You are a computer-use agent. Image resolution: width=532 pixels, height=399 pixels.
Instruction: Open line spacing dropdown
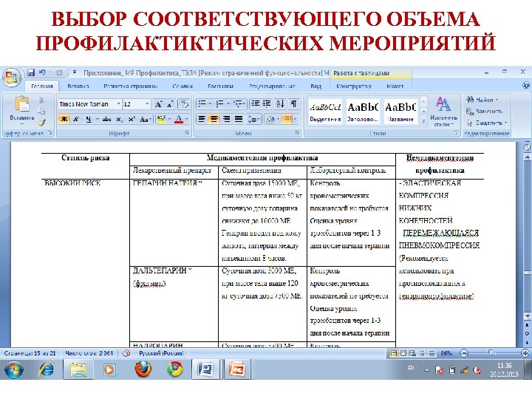click(253, 119)
